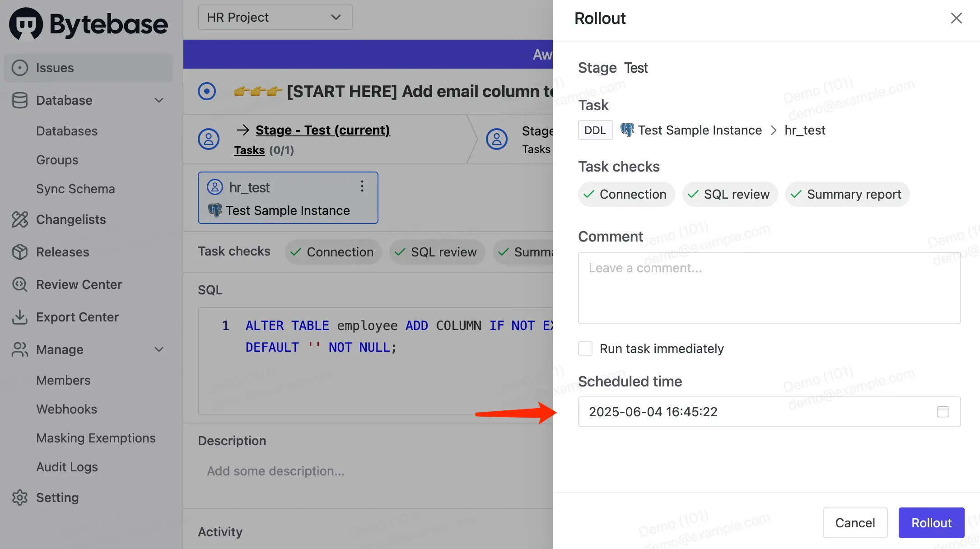Click the Bytebase logo
Viewport: 980px width, 549px height.
click(89, 24)
